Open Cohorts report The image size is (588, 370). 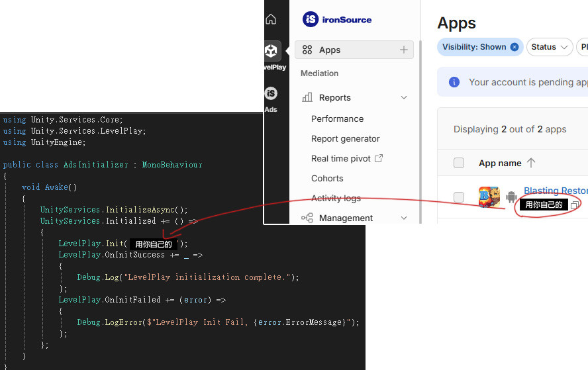point(327,179)
